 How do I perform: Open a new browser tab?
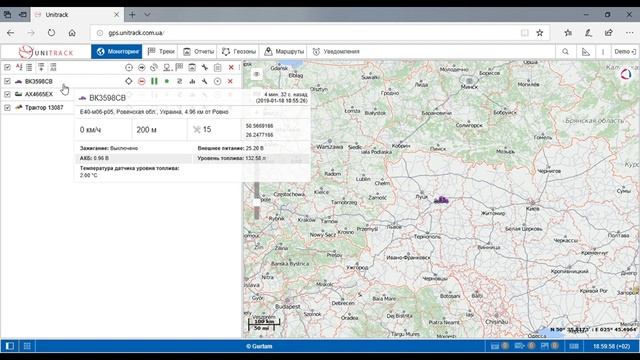[132, 15]
